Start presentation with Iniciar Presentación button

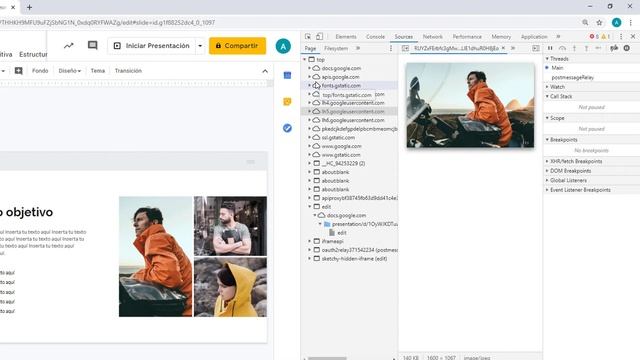(x=151, y=46)
